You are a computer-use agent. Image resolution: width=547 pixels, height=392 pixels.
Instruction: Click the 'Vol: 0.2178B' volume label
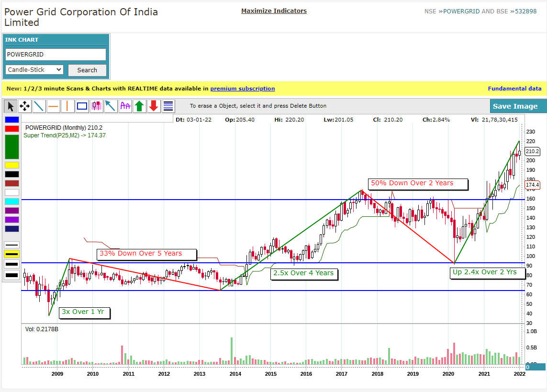click(42, 329)
